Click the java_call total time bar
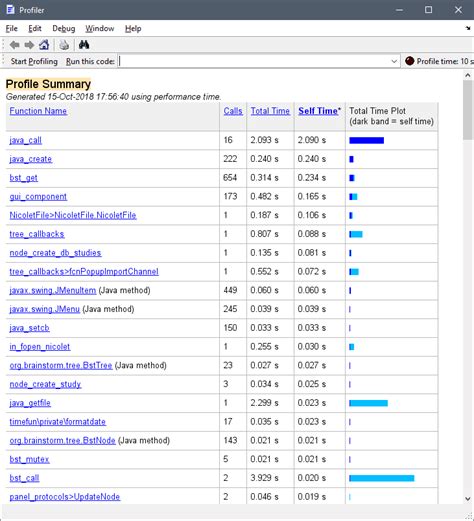474x521 pixels. click(x=366, y=140)
